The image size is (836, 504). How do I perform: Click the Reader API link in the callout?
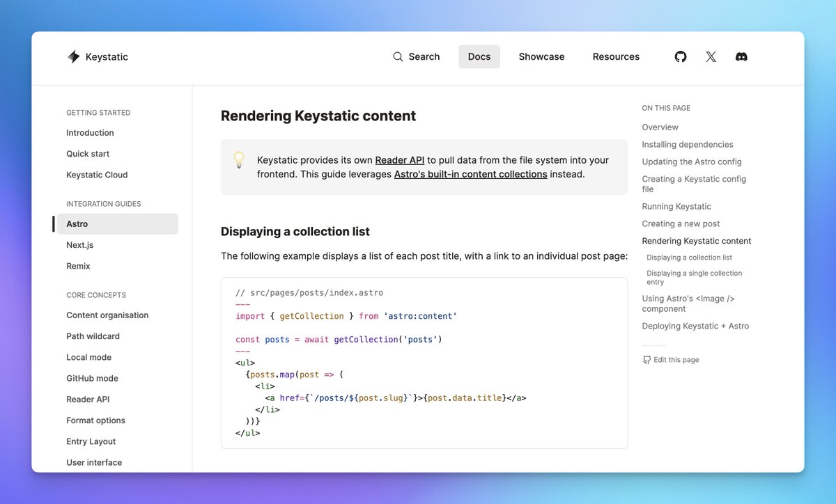point(399,159)
